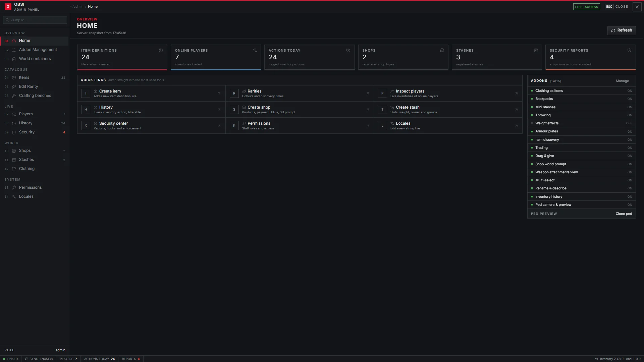Click the Linked status indicator
Image resolution: width=644 pixels, height=362 pixels.
(10, 359)
